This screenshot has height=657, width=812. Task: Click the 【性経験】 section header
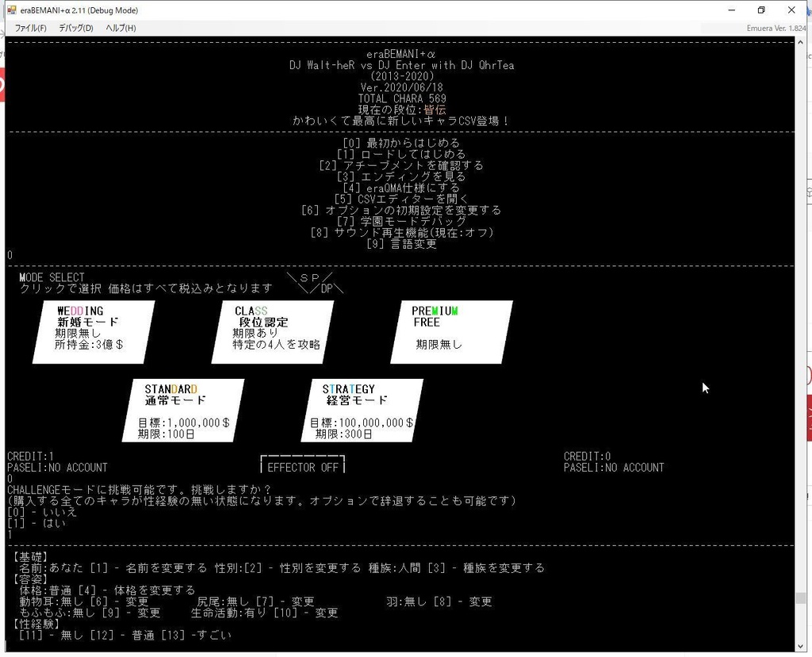pos(36,625)
